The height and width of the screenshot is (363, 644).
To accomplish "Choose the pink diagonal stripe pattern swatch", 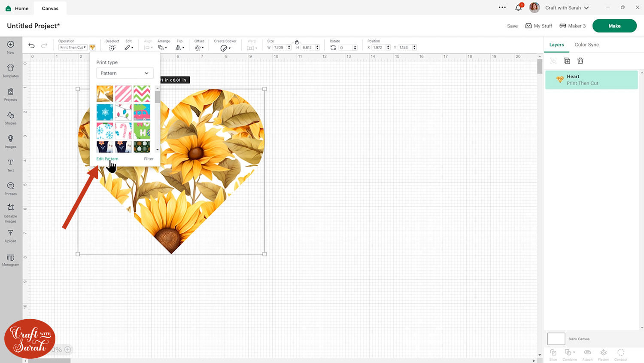I will click(123, 94).
